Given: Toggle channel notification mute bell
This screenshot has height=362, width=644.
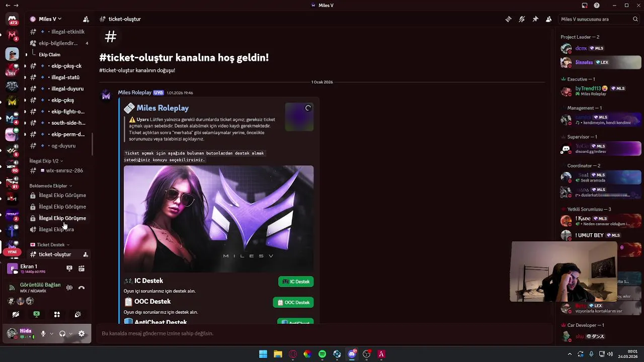Looking at the screenshot, I should click(x=522, y=19).
